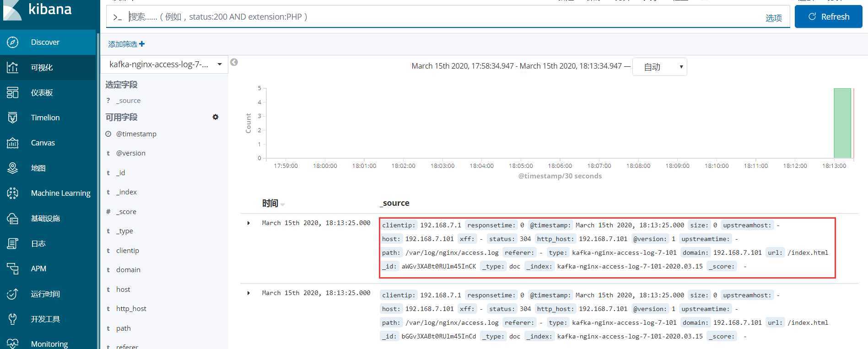Viewport: 868px width, 349px height.
Task: Open the index pattern dropdown kafka-nginx-access-log-7
Action: tap(165, 64)
